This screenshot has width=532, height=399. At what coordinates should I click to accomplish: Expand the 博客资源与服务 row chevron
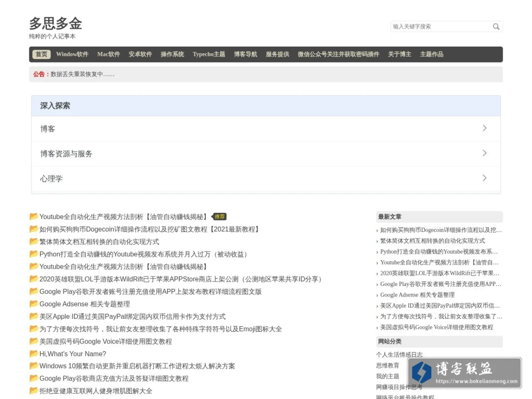click(485, 153)
